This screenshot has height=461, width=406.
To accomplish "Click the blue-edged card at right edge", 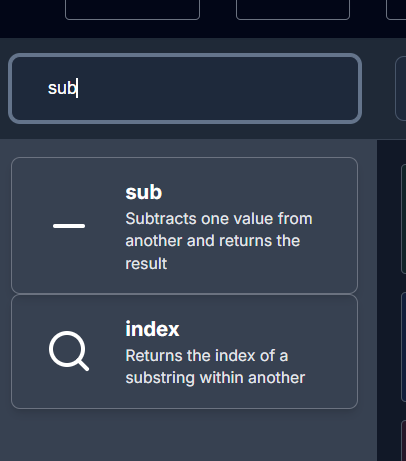I will (x=403, y=347).
